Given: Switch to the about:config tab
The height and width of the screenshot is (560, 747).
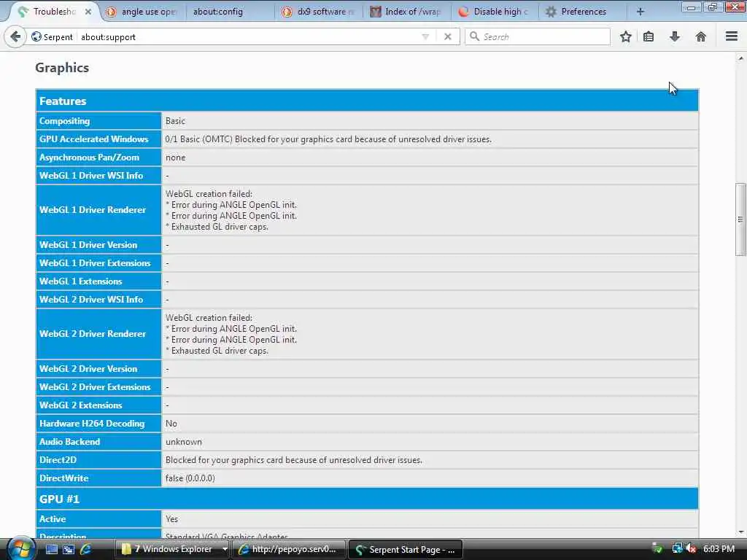Looking at the screenshot, I should [x=217, y=12].
